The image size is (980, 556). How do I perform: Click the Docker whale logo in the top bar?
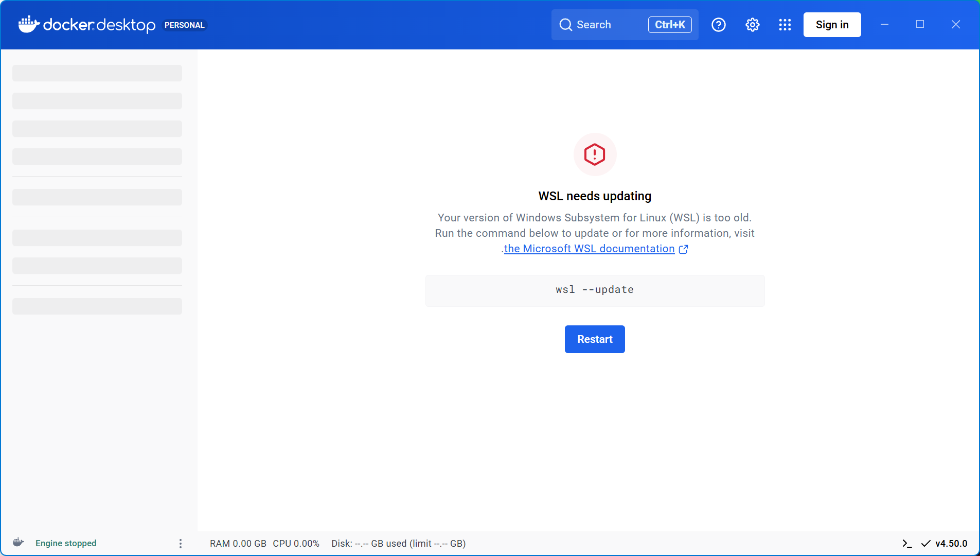(28, 24)
